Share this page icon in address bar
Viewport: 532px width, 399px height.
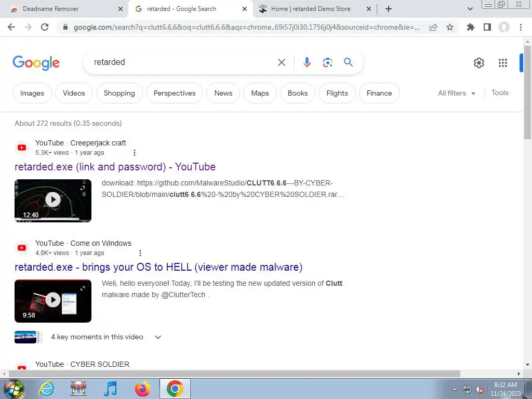pos(433,27)
